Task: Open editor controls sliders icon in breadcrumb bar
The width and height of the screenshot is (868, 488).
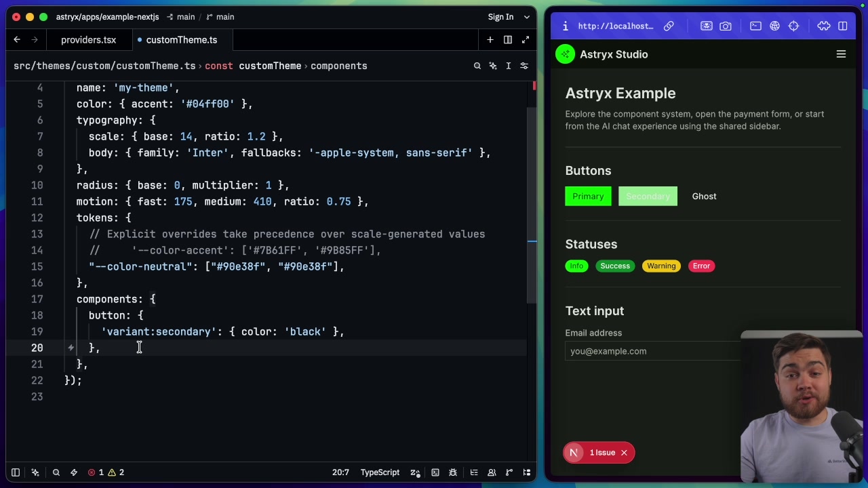Action: (x=524, y=66)
